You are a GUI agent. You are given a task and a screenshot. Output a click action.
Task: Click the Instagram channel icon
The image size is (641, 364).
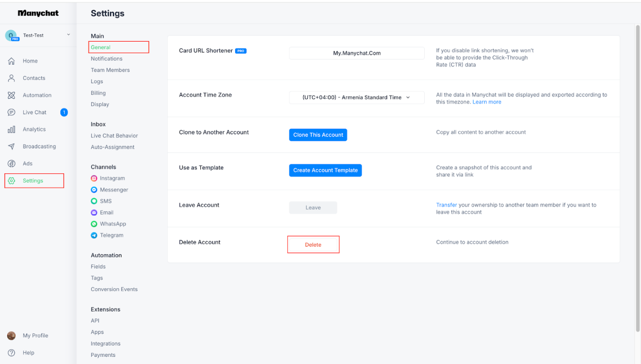[x=94, y=178]
